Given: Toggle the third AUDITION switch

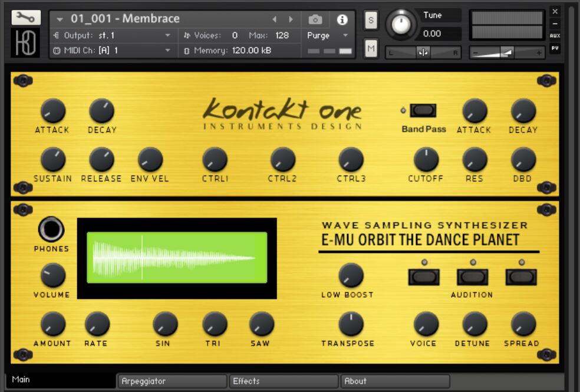Looking at the screenshot, I should point(521,277).
